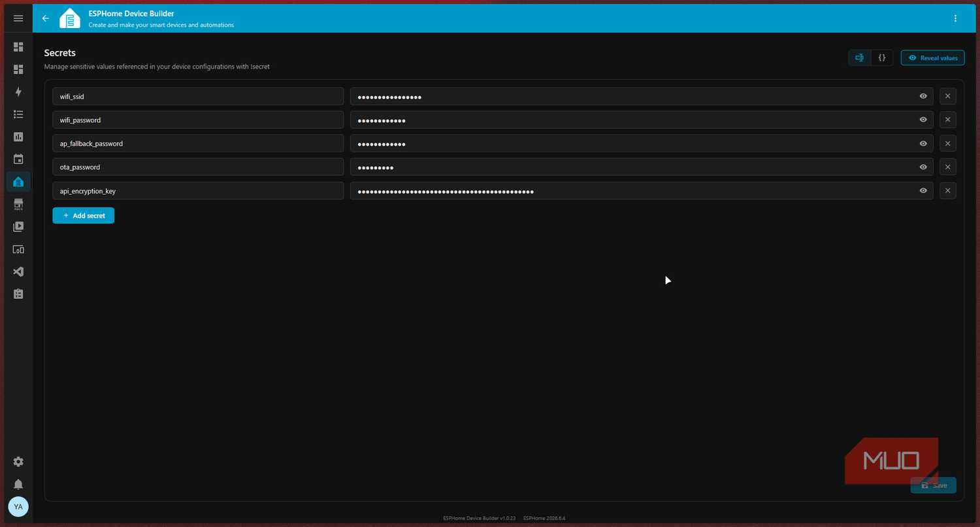This screenshot has width=980, height=527.
Task: Delete the wifi_ssid secret row
Action: click(948, 96)
